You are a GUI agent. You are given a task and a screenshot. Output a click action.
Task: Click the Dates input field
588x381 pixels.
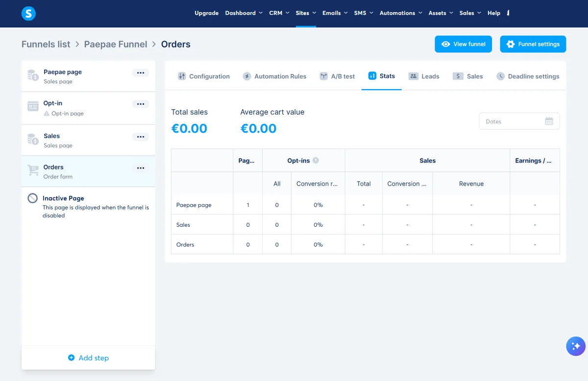(519, 121)
